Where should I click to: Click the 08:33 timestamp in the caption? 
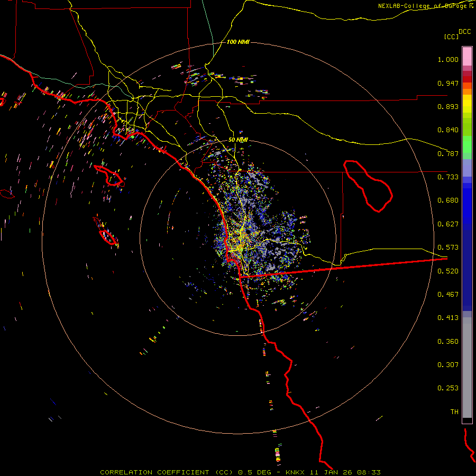369,472
